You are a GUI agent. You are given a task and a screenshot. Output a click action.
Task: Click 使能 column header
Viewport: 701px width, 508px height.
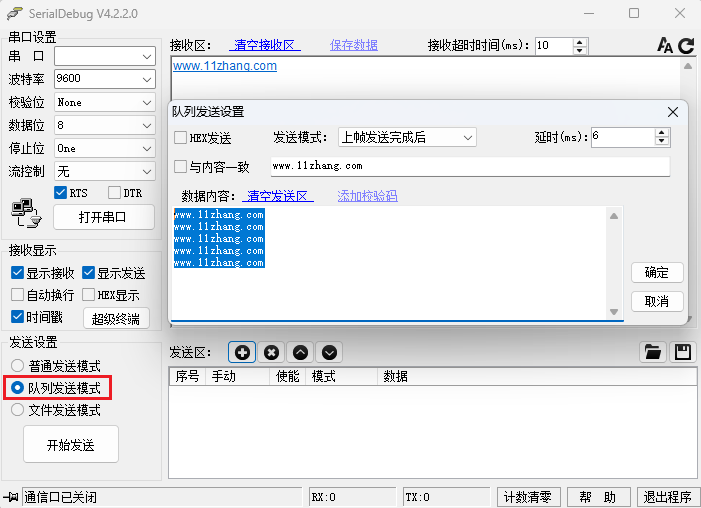pos(287,376)
